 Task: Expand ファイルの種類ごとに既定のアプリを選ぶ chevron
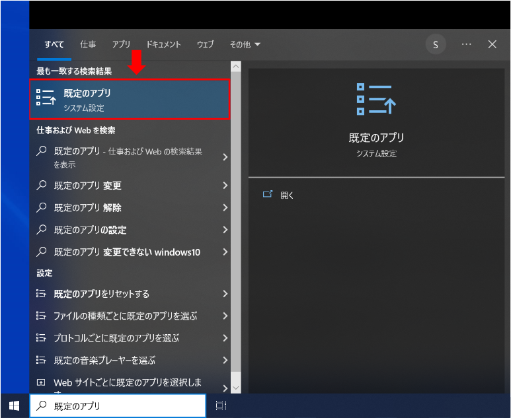pos(225,316)
